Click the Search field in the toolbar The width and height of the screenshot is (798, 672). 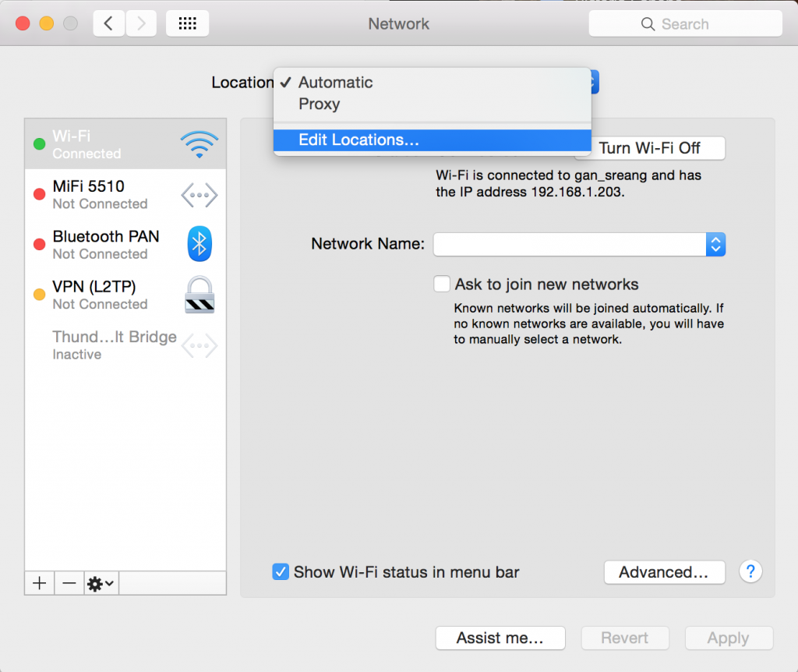coord(684,23)
